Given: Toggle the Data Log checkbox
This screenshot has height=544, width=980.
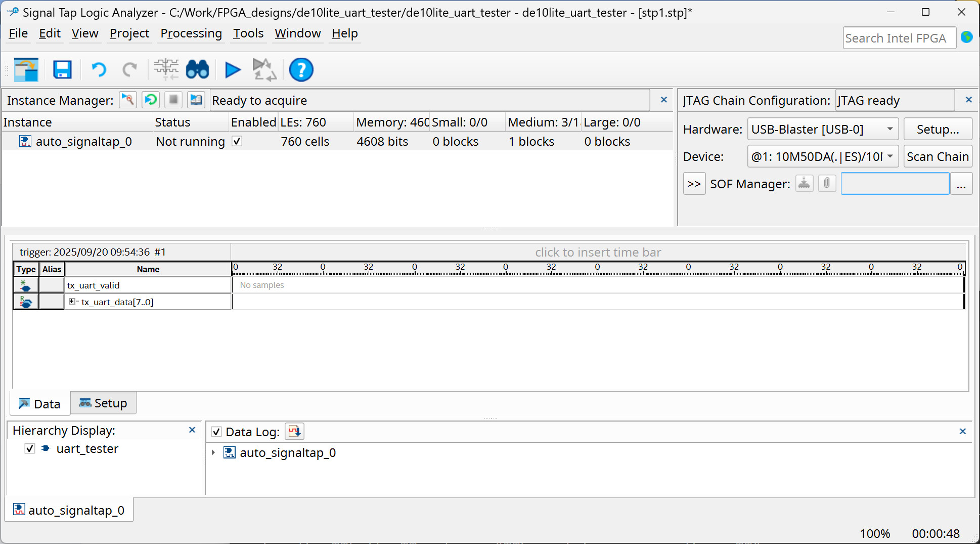Looking at the screenshot, I should click(x=216, y=432).
